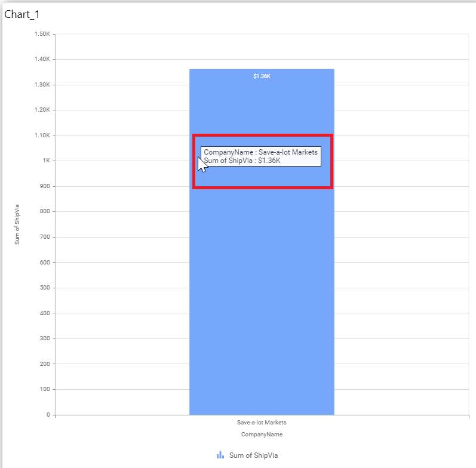Image resolution: width=476 pixels, height=468 pixels.
Task: Click the '700' y-axis tick label
Action: point(45,237)
